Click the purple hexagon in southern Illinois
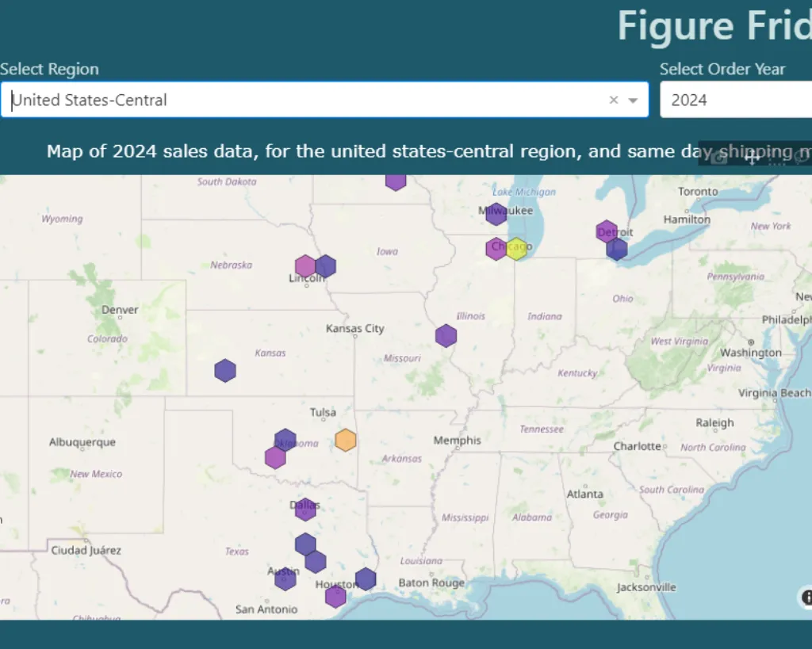 tap(446, 335)
